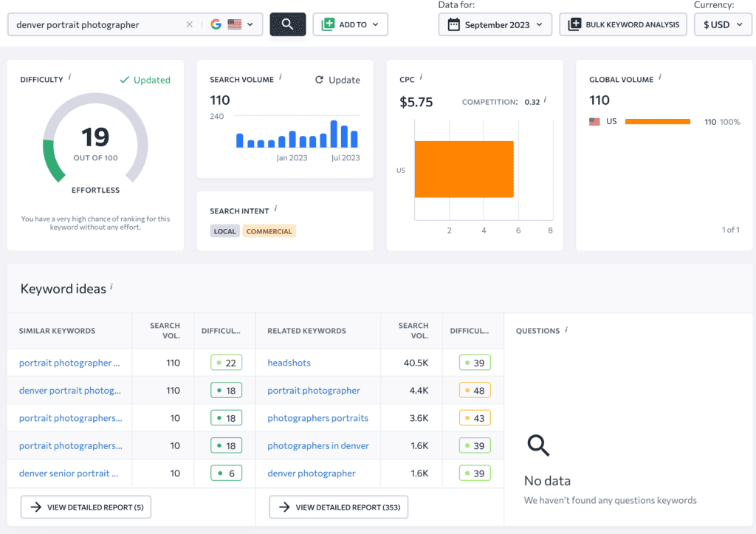Click the orange CPC bar for US
The width and height of the screenshot is (756, 534).
click(x=464, y=169)
